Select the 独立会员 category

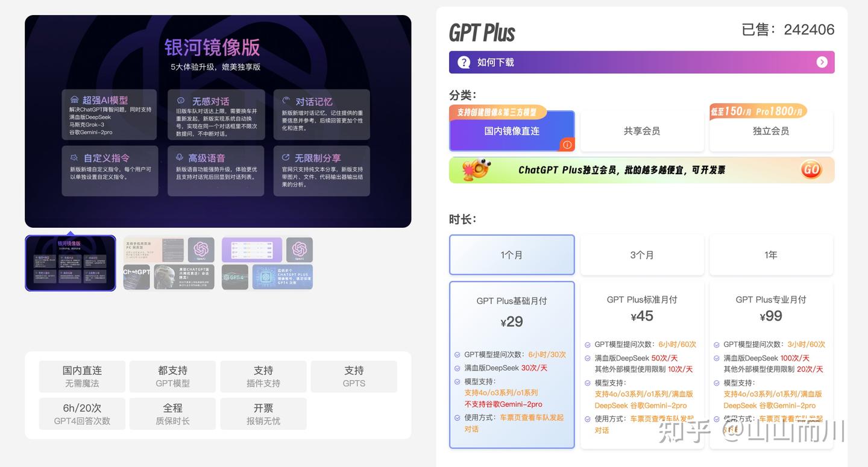(771, 131)
